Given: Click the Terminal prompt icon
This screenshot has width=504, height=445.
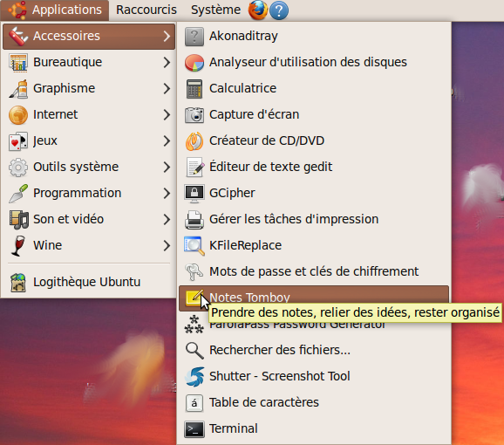Looking at the screenshot, I should coord(194,429).
